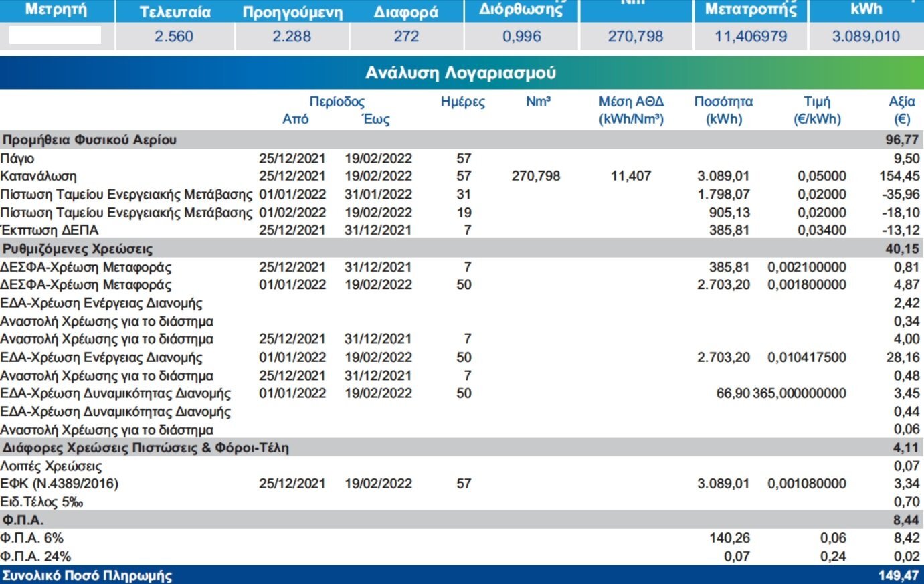Select the 'Ρυθμιζόμενες Χρεώσεις' section row label
Screen dimensions: 924x584
pos(78,249)
